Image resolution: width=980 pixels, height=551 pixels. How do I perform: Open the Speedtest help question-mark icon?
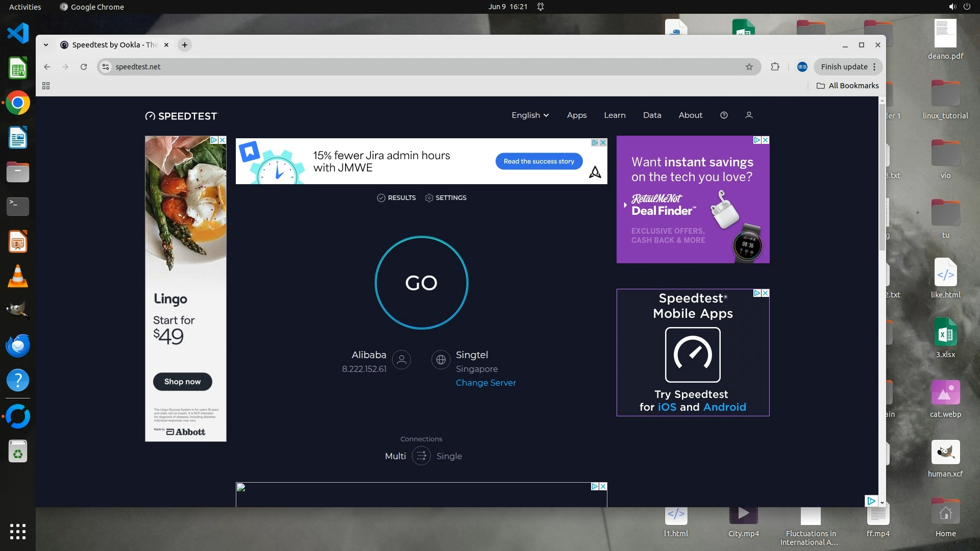tap(724, 115)
